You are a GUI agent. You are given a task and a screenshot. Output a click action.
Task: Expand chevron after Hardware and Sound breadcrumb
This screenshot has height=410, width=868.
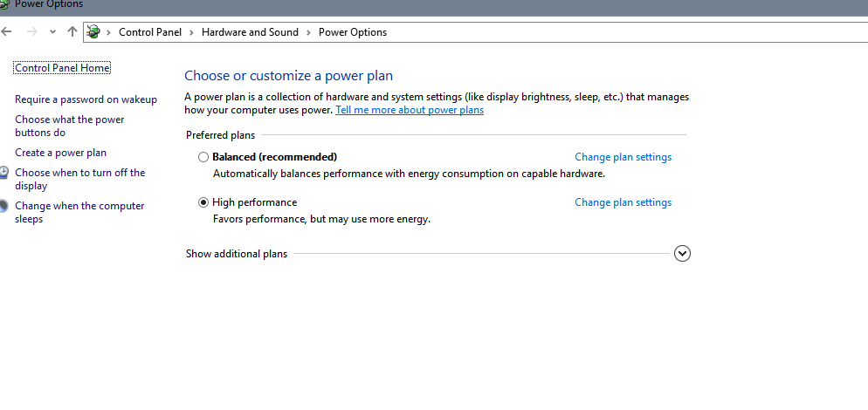click(308, 32)
